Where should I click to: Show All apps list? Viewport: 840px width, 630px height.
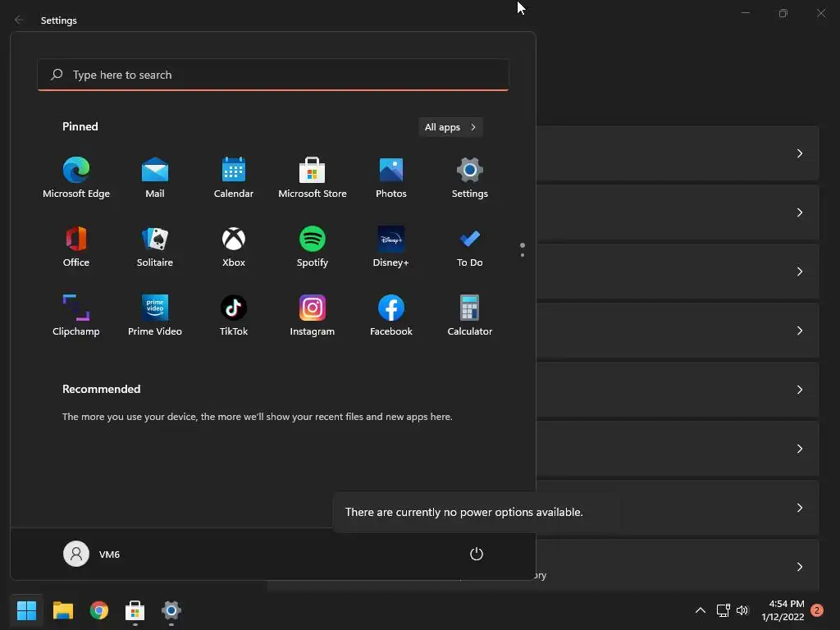(x=450, y=127)
